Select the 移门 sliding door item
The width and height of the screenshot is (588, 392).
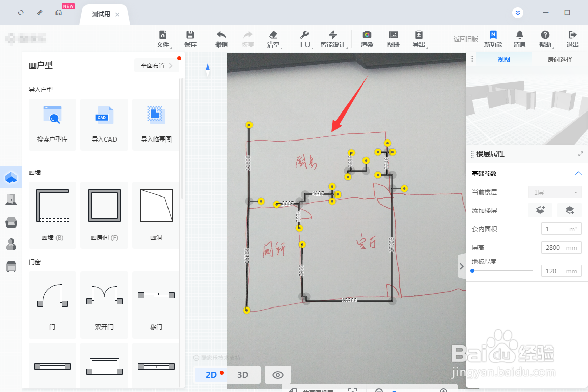(156, 304)
